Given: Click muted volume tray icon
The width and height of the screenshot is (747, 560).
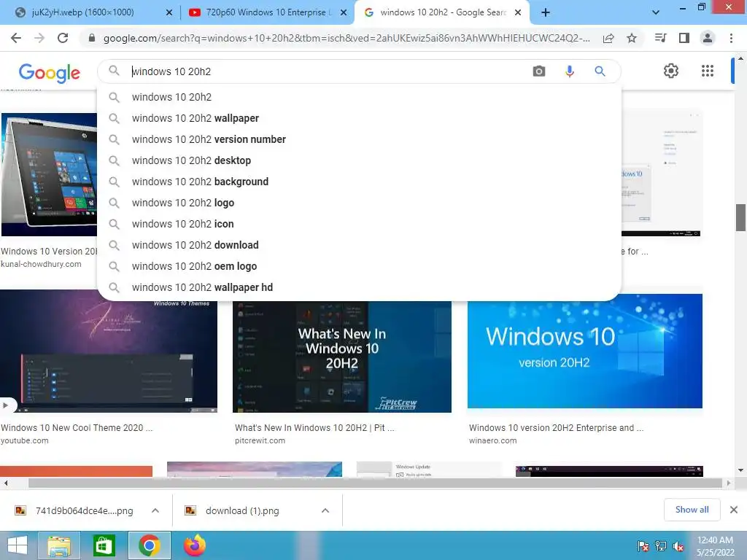Looking at the screenshot, I should [678, 546].
